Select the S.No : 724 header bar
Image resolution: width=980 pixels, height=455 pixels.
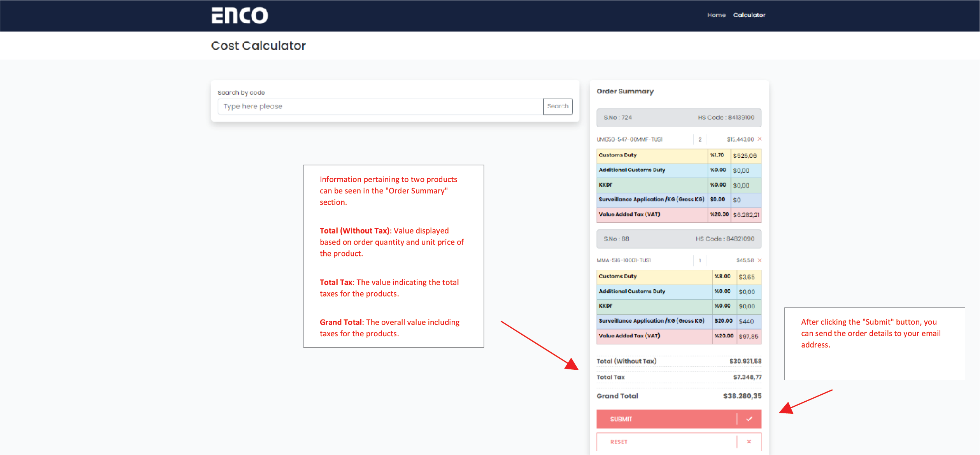679,118
